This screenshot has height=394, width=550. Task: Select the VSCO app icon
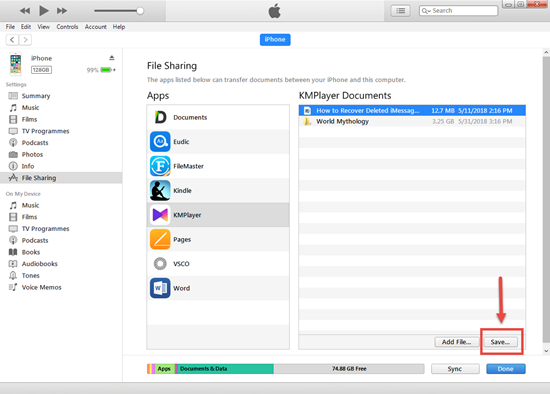(160, 263)
